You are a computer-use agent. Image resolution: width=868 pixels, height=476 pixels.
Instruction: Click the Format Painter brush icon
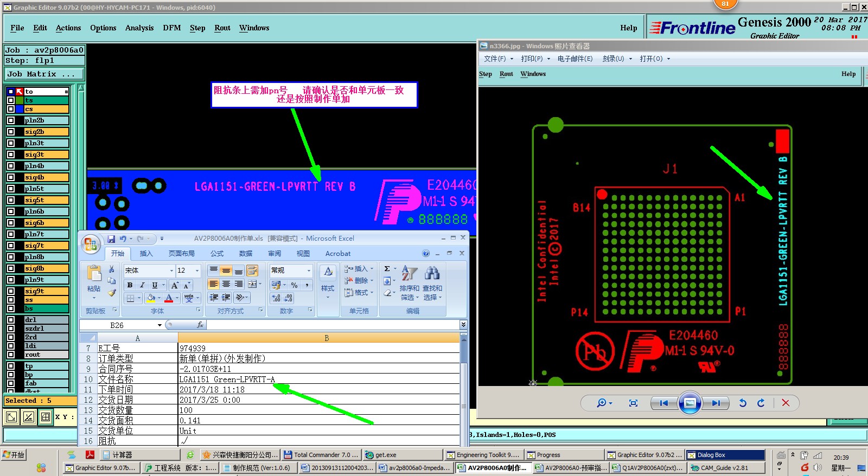111,293
